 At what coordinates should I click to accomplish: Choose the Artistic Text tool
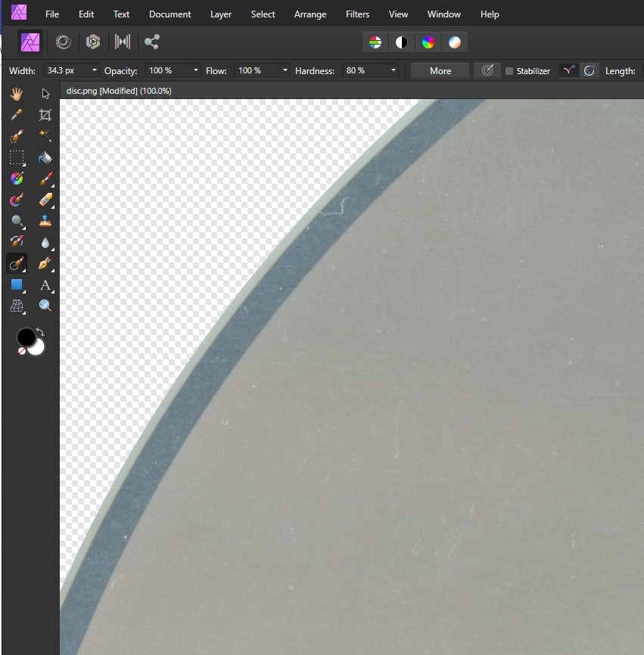click(45, 285)
